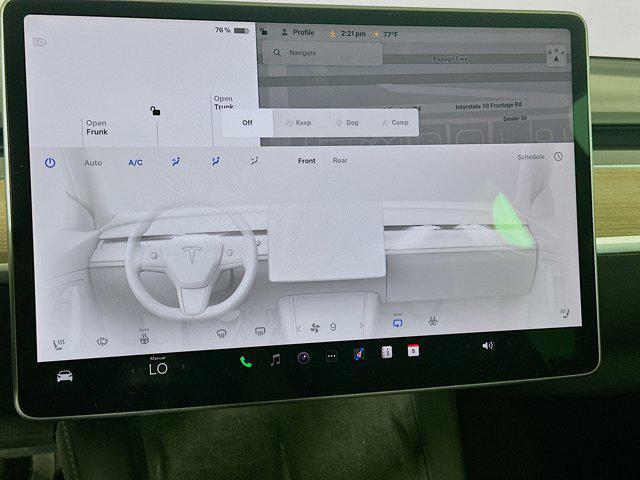The height and width of the screenshot is (480, 640).
Task: Select Off climate keep mode
Action: coord(247,122)
